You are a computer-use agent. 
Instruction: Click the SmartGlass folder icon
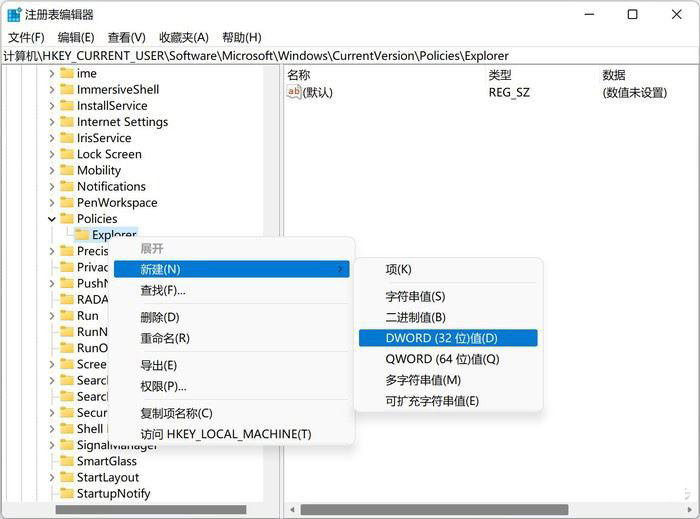[67, 461]
